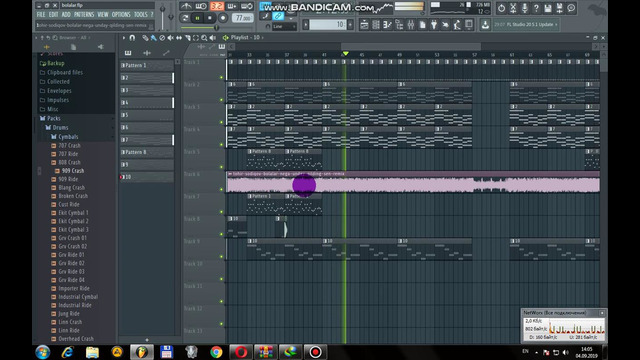Mute Track 1 using its green dot
640x360 pixels.
(x=221, y=77)
